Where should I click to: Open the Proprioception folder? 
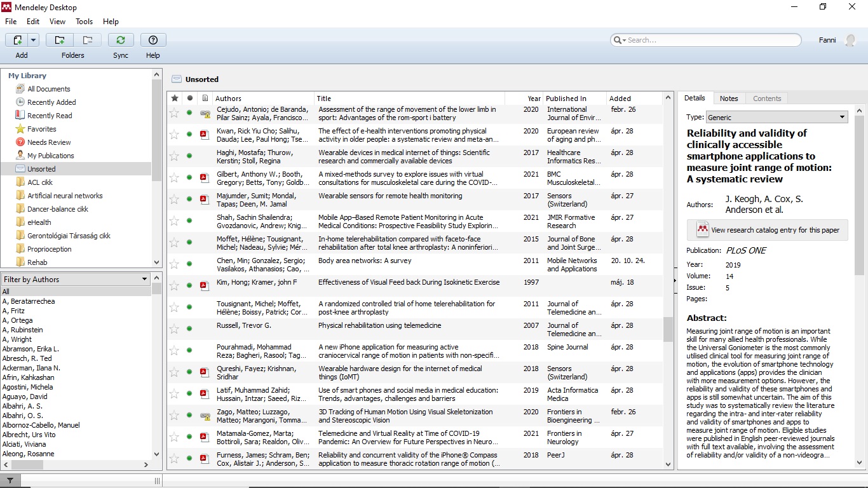[50, 249]
